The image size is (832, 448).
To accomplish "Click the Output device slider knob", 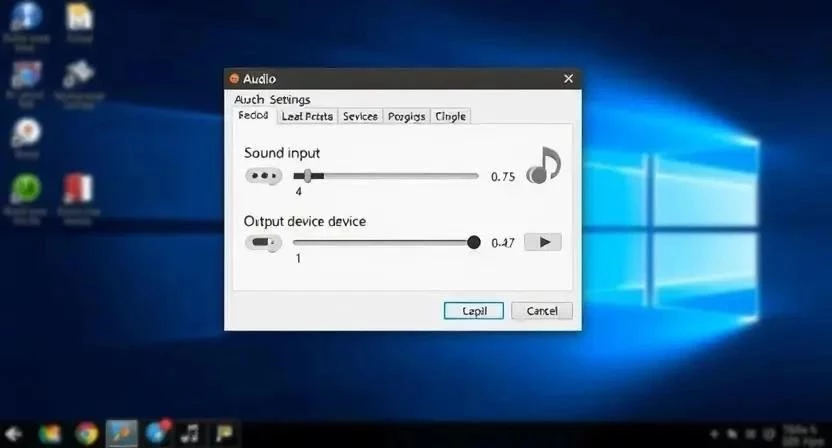I will pos(474,242).
